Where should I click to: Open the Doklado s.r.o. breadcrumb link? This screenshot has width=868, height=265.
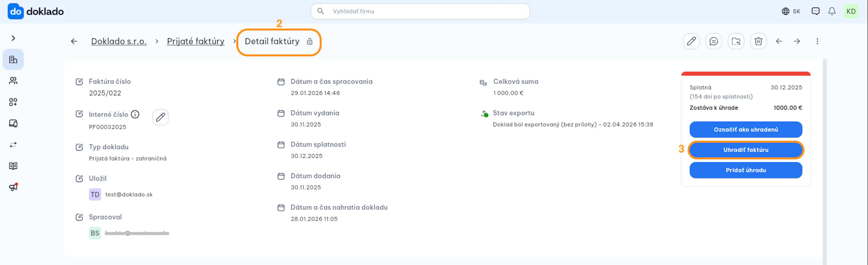119,41
